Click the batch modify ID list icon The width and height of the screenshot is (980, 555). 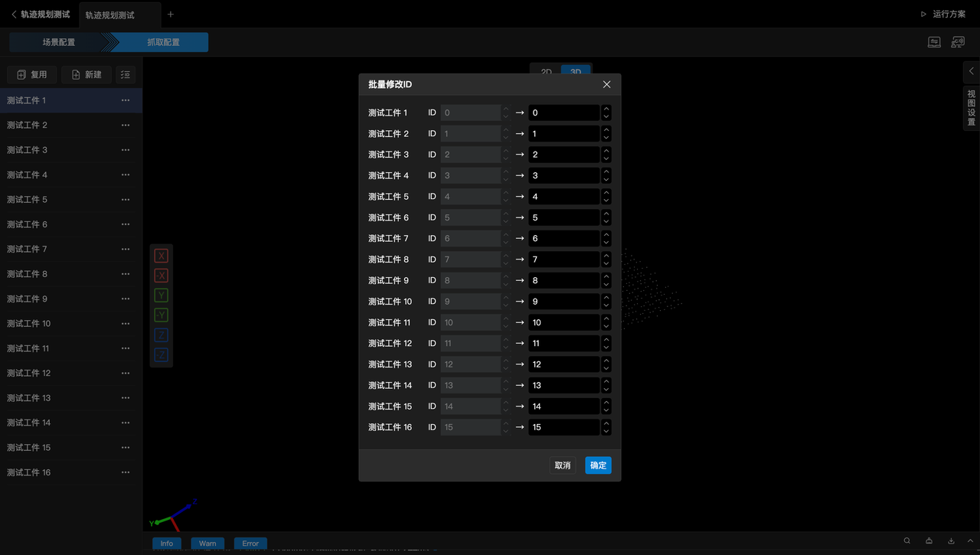click(x=126, y=74)
